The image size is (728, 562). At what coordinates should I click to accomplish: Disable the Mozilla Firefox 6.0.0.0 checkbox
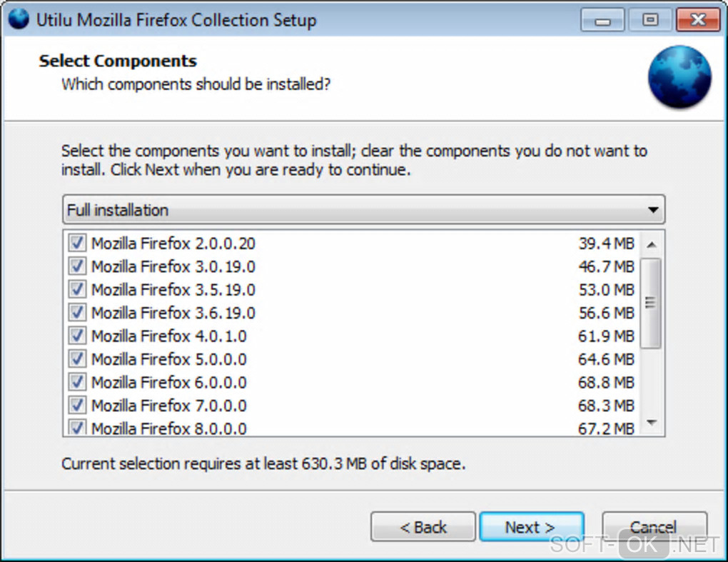coord(76,382)
